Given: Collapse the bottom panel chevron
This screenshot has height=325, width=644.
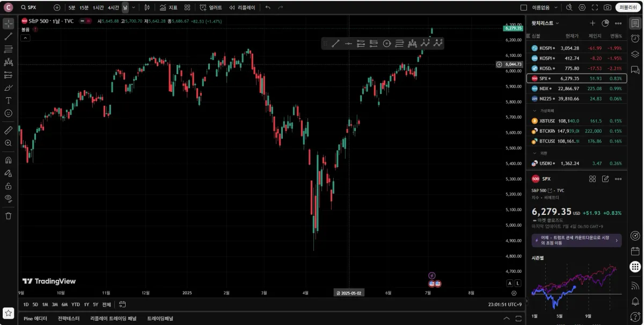Looking at the screenshot, I should click(507, 319).
